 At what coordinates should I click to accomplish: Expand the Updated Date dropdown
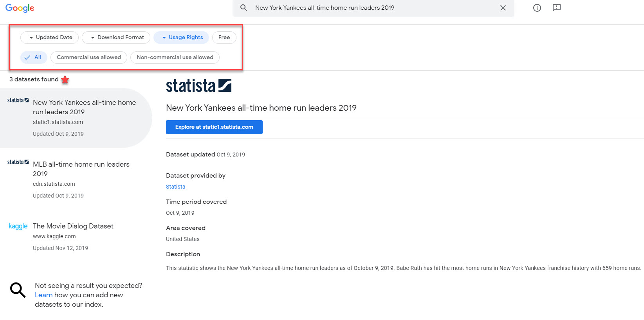pos(50,38)
